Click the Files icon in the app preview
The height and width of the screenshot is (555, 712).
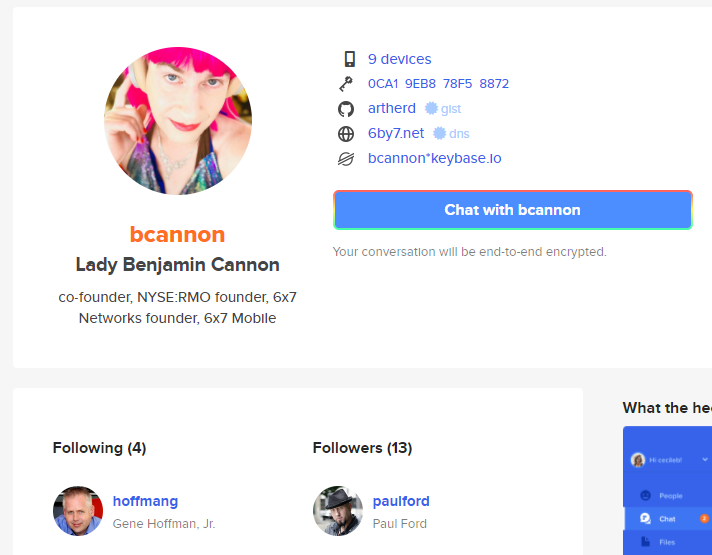[x=645, y=541]
